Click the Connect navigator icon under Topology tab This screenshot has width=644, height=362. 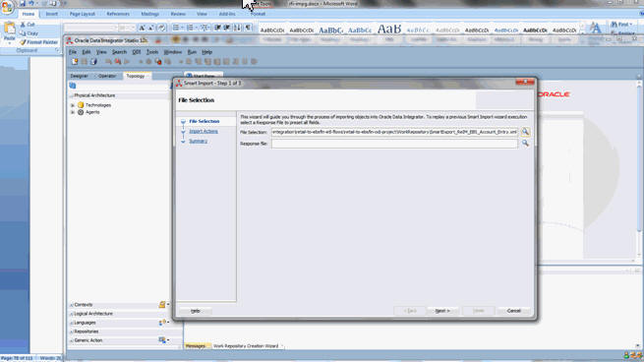point(73,86)
